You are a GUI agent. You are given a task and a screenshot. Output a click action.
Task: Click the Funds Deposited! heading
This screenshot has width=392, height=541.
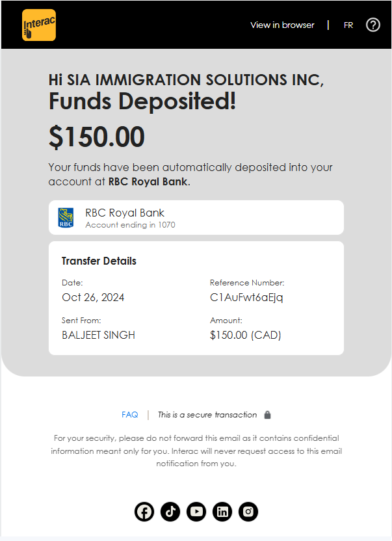click(142, 101)
